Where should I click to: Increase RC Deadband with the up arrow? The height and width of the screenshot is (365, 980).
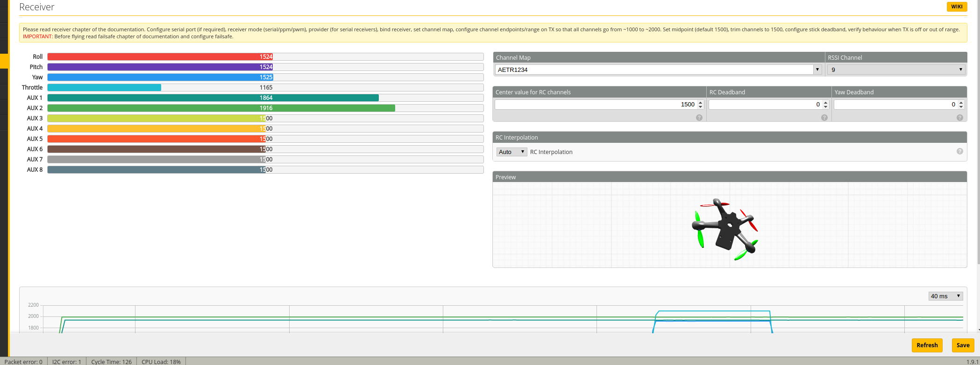tap(826, 102)
